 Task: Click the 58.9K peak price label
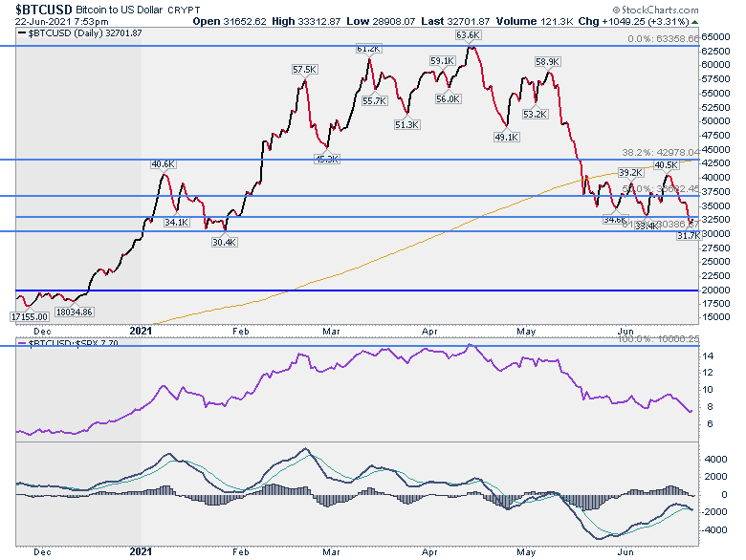click(x=548, y=62)
